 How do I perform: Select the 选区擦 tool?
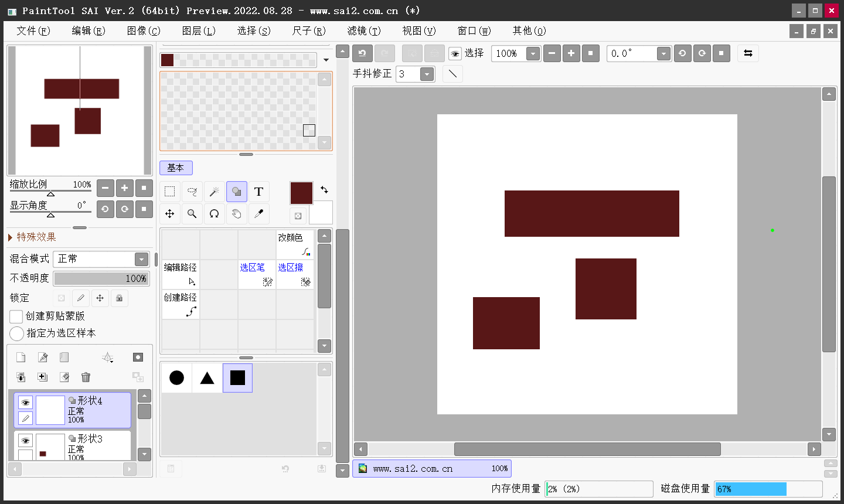295,274
